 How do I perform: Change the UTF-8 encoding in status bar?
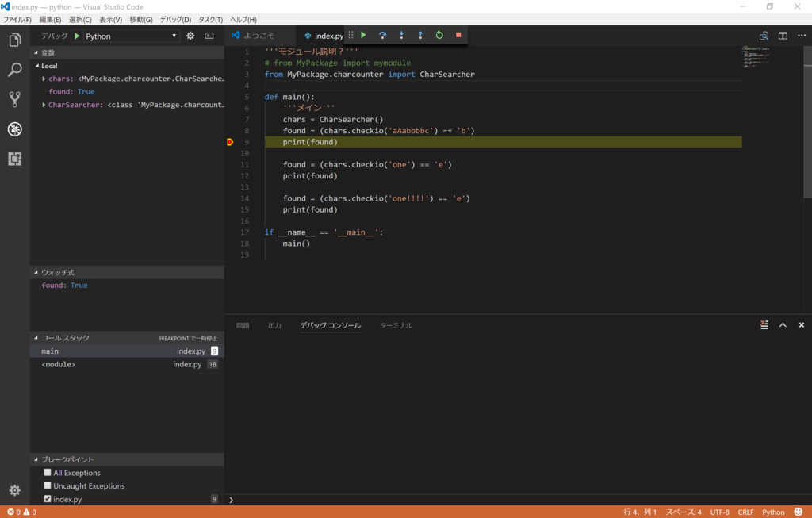719,512
